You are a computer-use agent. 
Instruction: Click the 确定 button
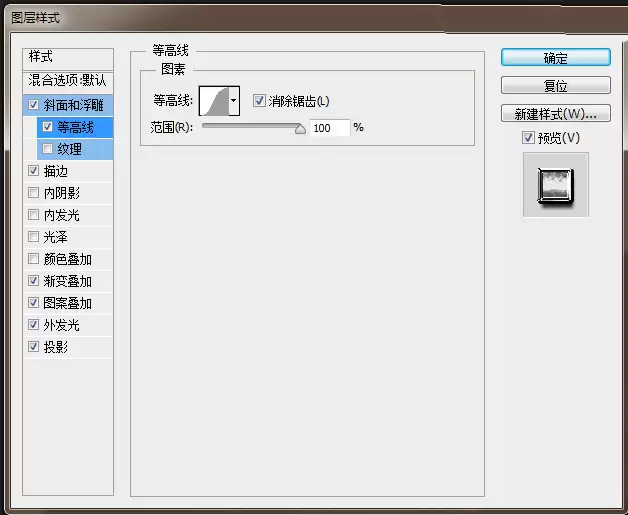(x=556, y=58)
